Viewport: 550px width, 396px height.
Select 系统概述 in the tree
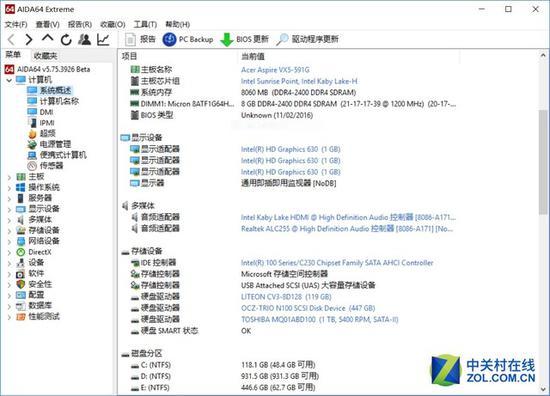tap(50, 90)
